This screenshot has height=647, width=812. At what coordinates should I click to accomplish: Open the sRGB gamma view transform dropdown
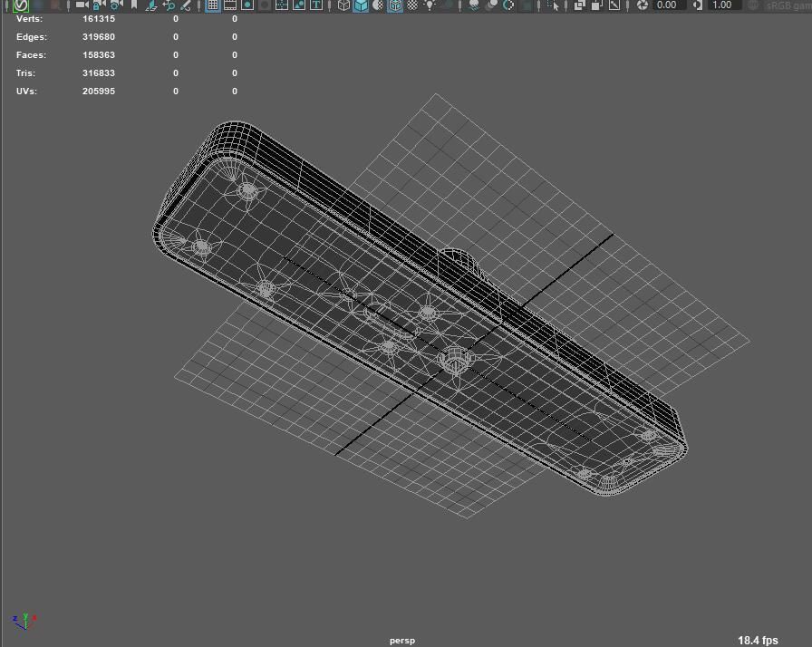tap(788, 5)
